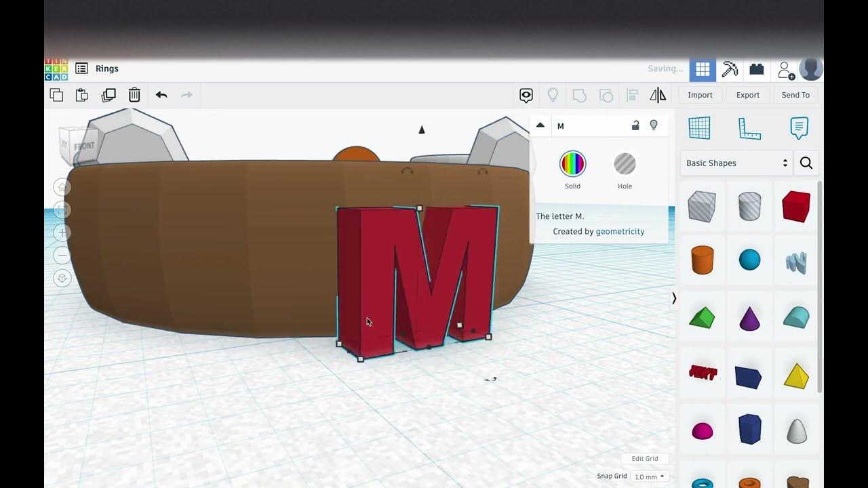Click the Export button
The width and height of the screenshot is (868, 488).
click(748, 95)
